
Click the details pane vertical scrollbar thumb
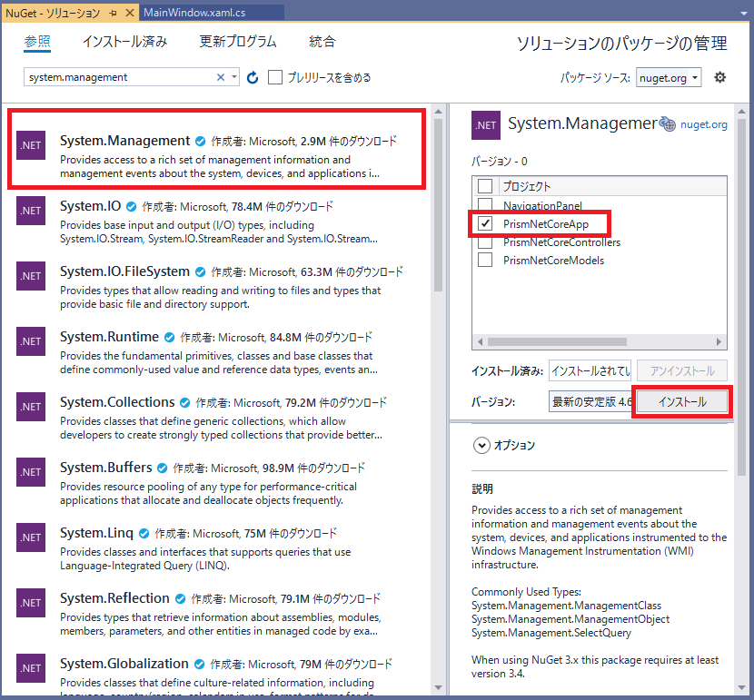pos(741,298)
